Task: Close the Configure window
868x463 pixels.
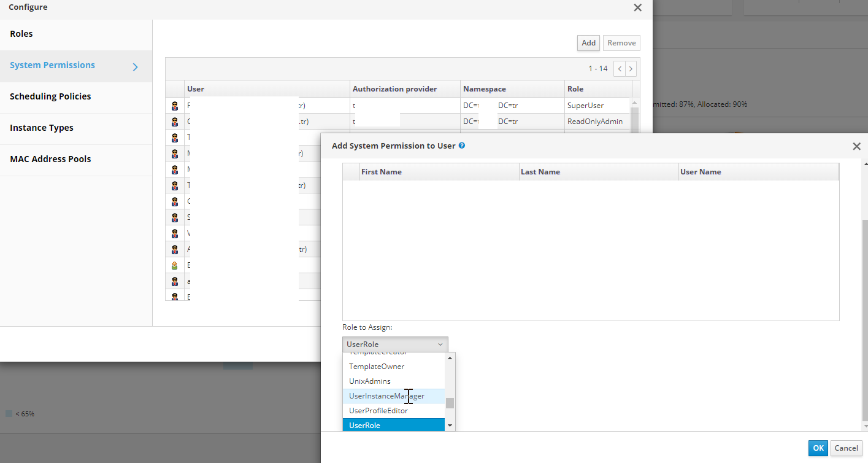Action: [x=637, y=7]
